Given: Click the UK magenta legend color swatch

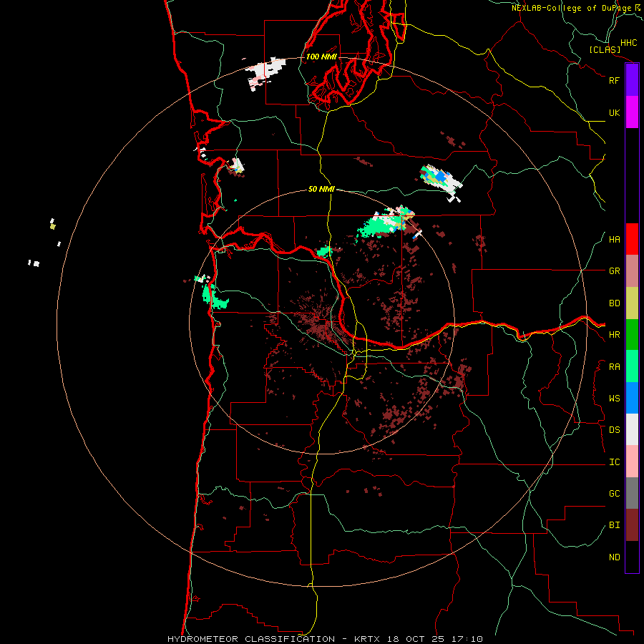Looking at the screenshot, I should (632, 112).
